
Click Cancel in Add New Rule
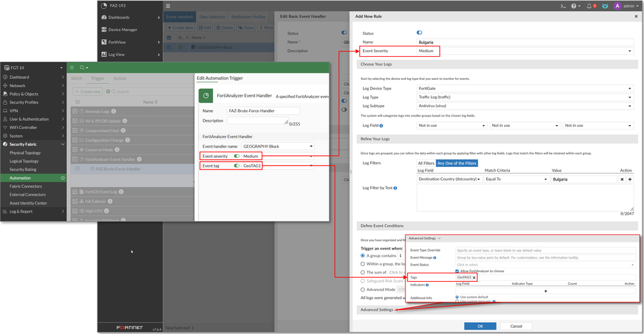pyautogui.click(x=516, y=326)
